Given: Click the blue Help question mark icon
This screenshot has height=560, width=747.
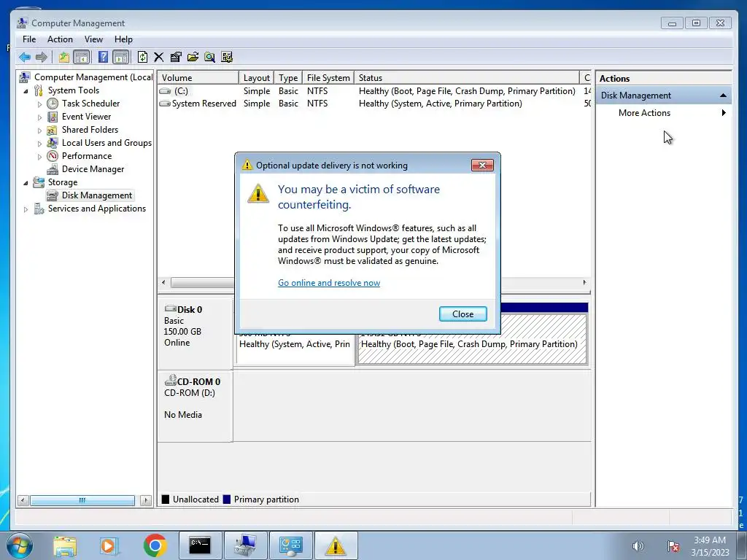Looking at the screenshot, I should point(103,58).
